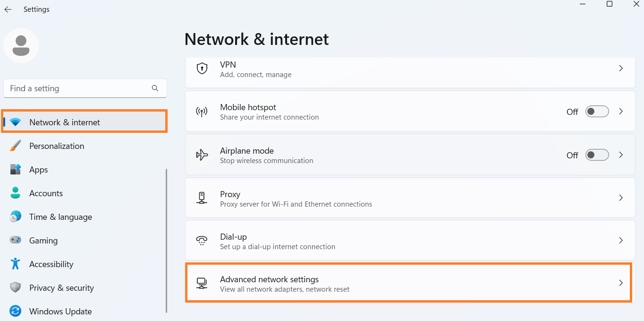
Task: Select Personalization in the sidebar
Action: pyautogui.click(x=57, y=146)
